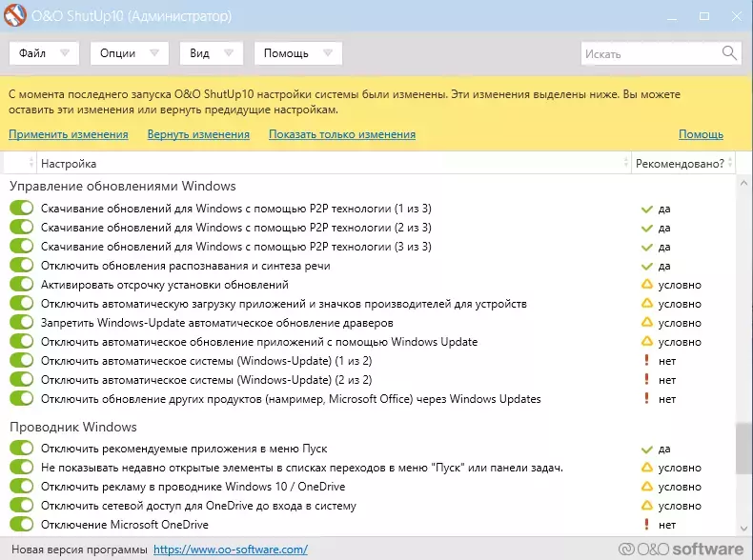Click the O&O ShutUp10 app logo icon

point(15,15)
